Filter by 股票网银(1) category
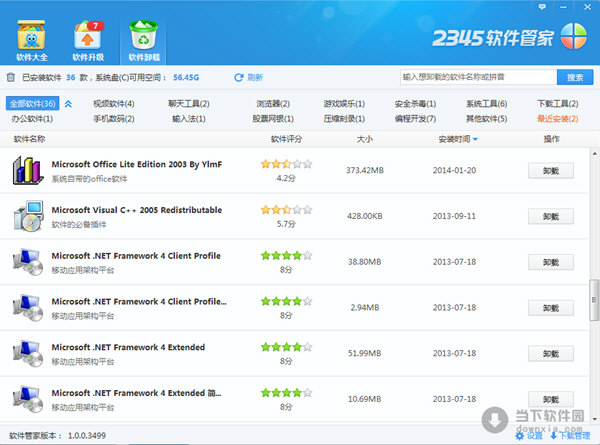Image resolution: width=600 pixels, height=445 pixels. (x=273, y=119)
